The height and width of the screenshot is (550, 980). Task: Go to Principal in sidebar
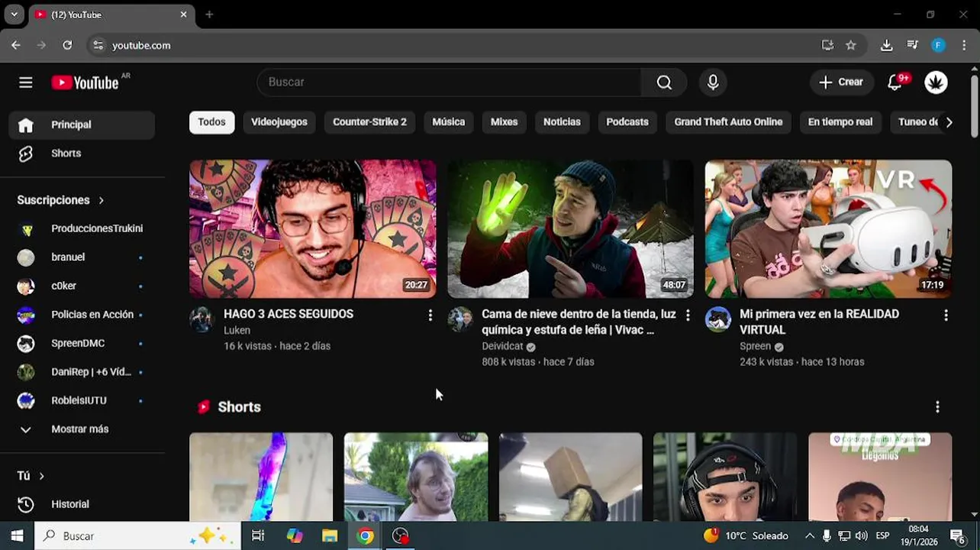[x=82, y=125]
